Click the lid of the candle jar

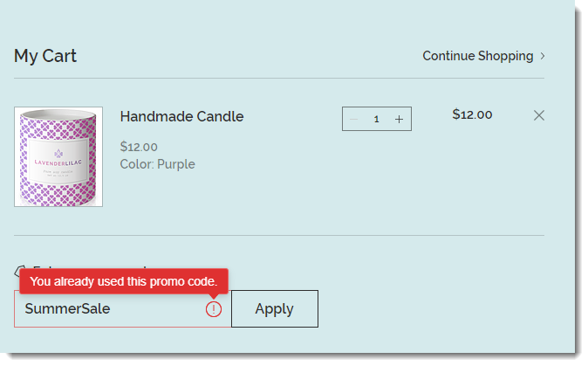(x=58, y=114)
